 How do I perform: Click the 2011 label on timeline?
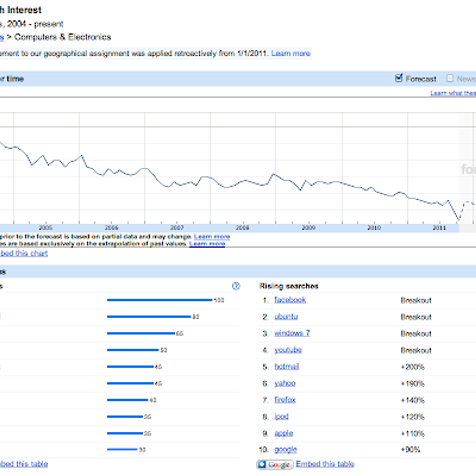439,228
